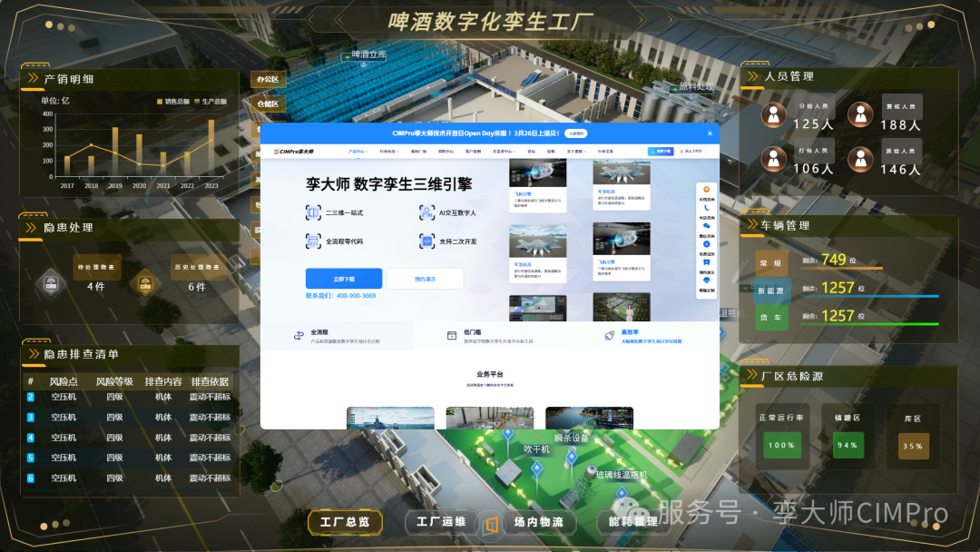The width and height of the screenshot is (980, 552).
Task: Select row 2 in 隐患排查清单 table
Action: click(130, 397)
